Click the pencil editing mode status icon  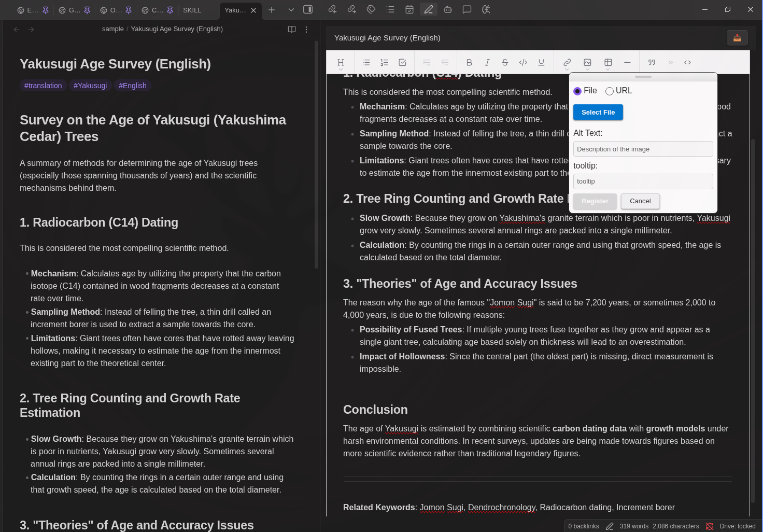click(x=610, y=526)
